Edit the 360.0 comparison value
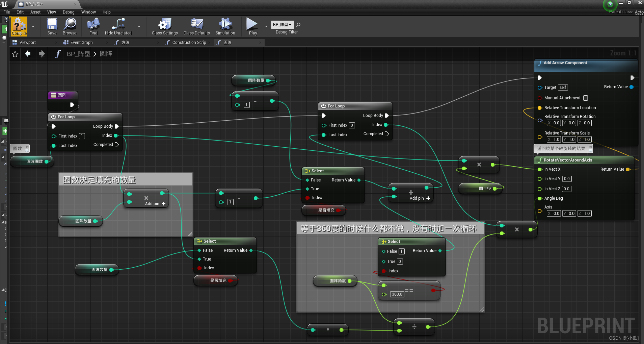Screen dimensions: 644x344 point(397,294)
